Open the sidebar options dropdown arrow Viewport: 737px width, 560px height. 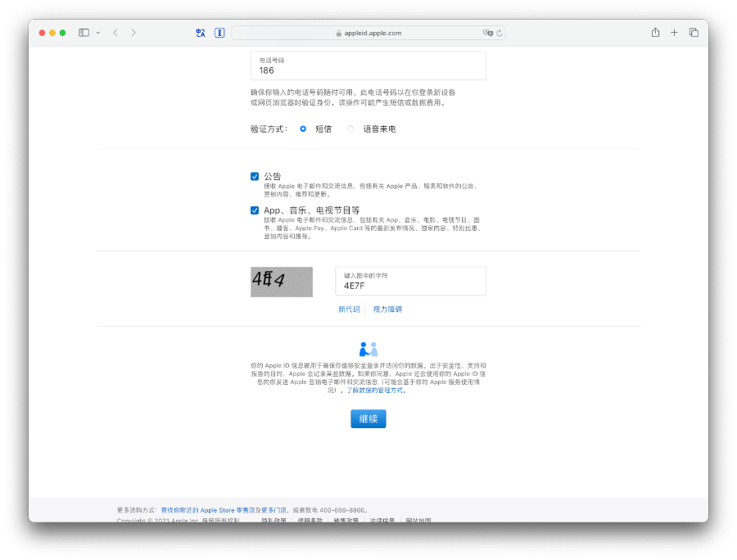click(x=97, y=33)
